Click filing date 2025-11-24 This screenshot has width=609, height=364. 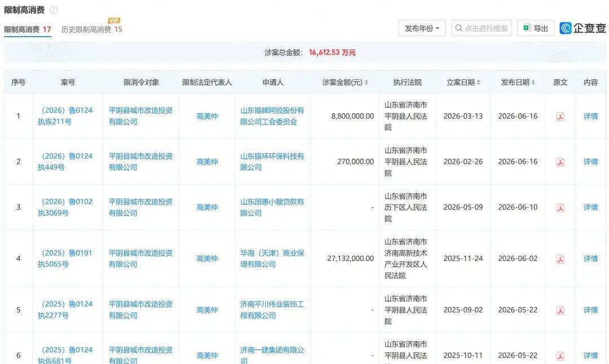point(463,259)
